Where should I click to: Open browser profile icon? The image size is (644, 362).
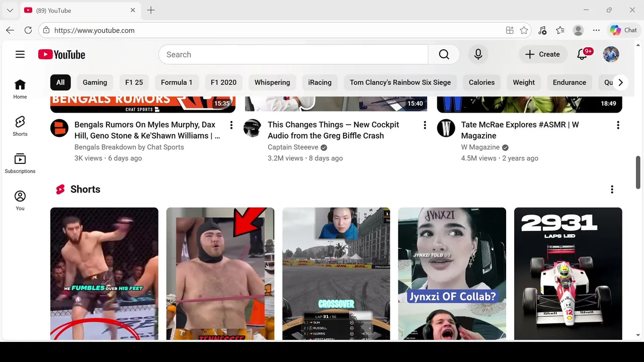pos(578,30)
